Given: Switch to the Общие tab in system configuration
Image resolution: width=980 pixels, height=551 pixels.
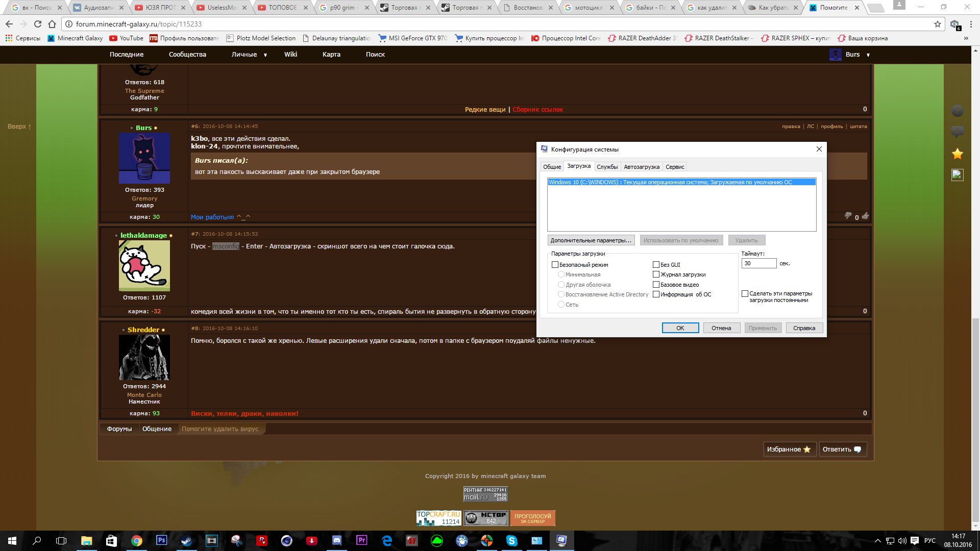Looking at the screenshot, I should [x=552, y=167].
